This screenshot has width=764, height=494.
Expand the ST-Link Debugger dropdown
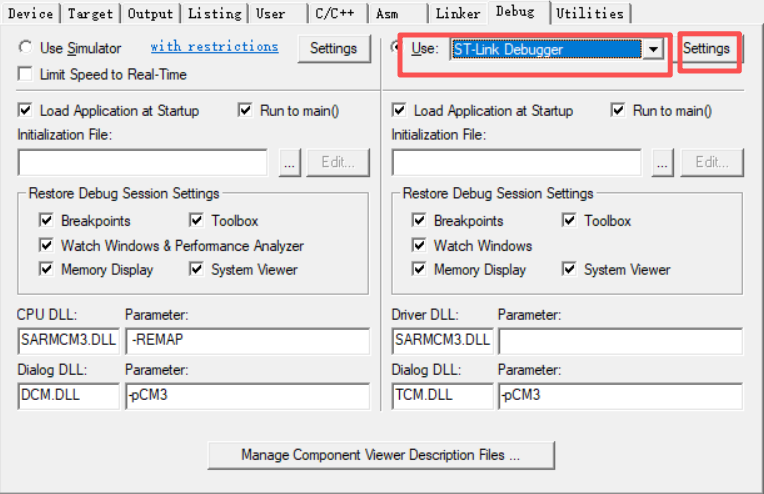click(653, 49)
